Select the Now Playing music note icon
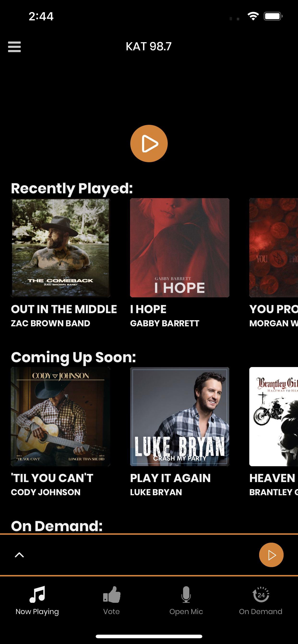 coord(37,594)
